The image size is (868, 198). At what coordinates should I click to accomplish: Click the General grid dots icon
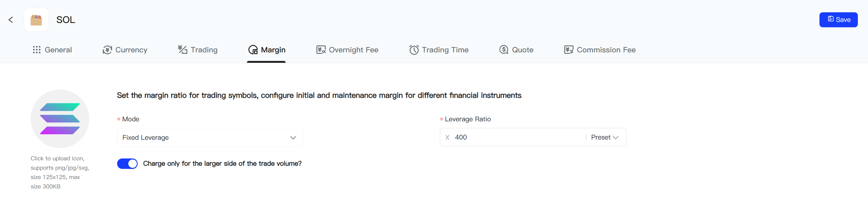[37, 50]
